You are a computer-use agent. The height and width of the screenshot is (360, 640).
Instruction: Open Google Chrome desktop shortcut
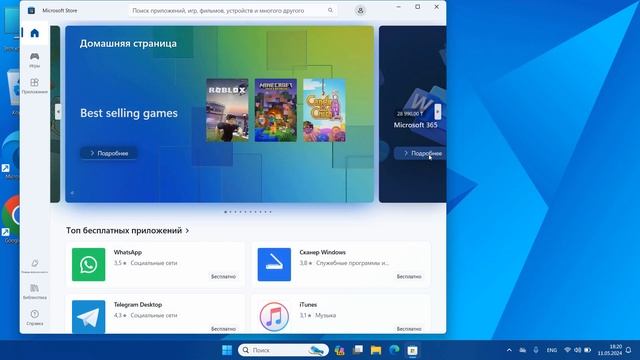click(x=11, y=220)
